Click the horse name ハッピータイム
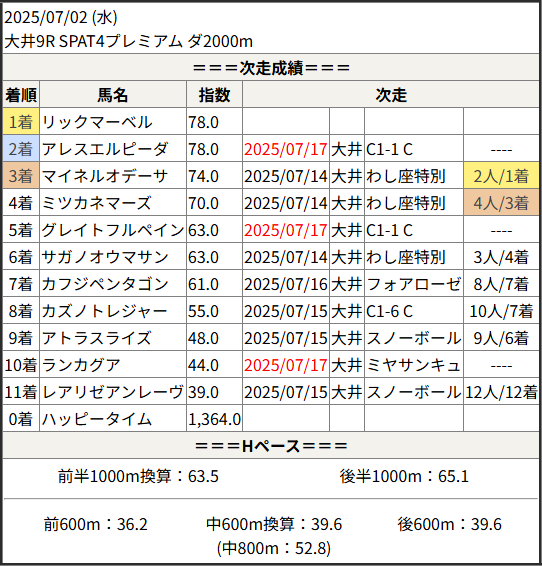Image resolution: width=542 pixels, height=566 pixels. (97, 419)
